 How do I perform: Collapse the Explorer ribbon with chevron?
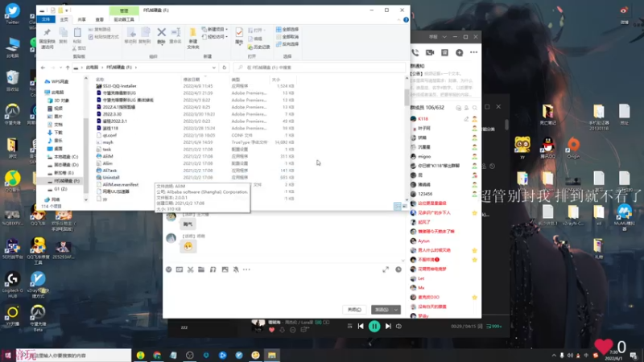[x=398, y=19]
